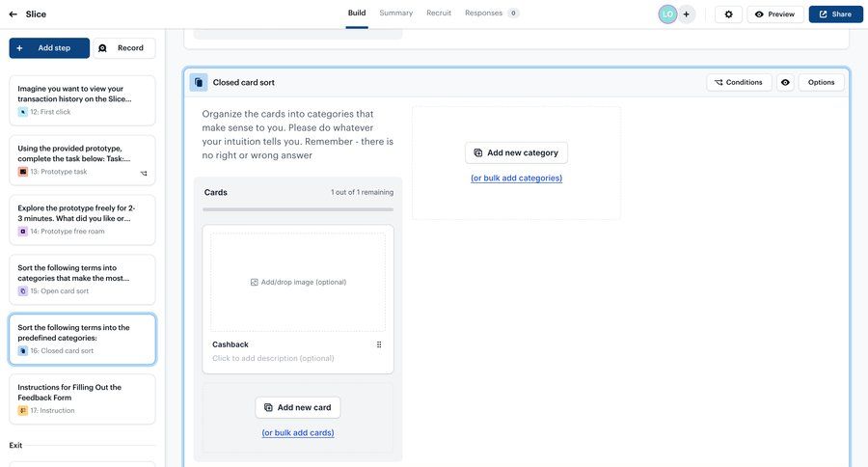
Task: Open the Responses tab
Action: [x=492, y=14]
